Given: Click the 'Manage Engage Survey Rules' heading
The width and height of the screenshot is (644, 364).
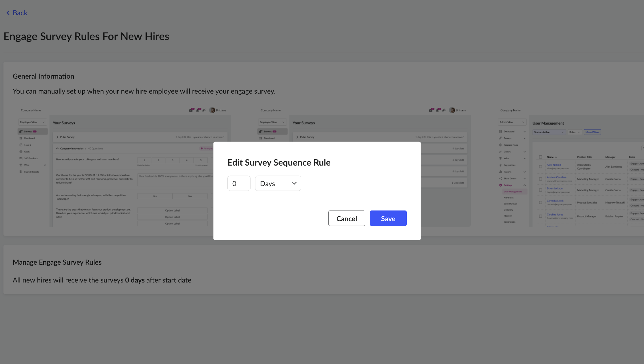Looking at the screenshot, I should pos(57,262).
